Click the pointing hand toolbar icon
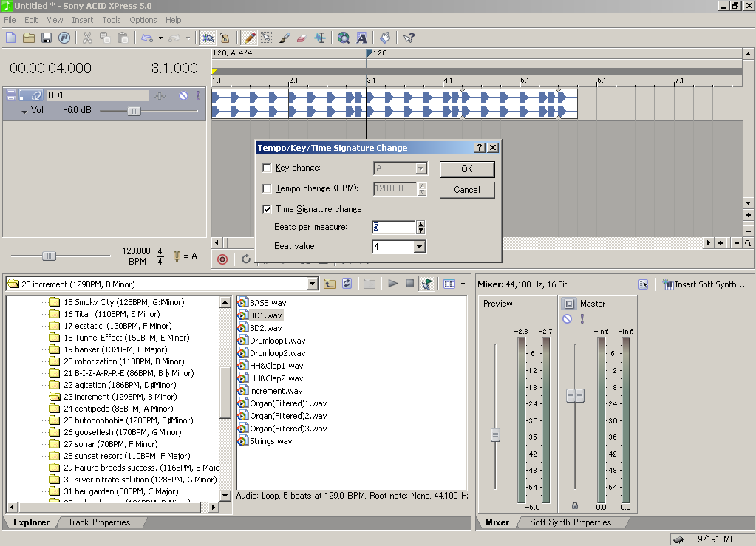 [x=385, y=38]
